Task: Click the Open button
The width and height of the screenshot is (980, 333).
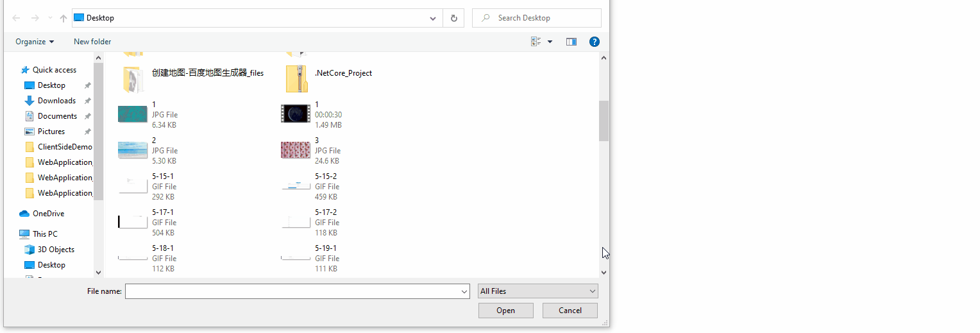Action: [x=505, y=311]
